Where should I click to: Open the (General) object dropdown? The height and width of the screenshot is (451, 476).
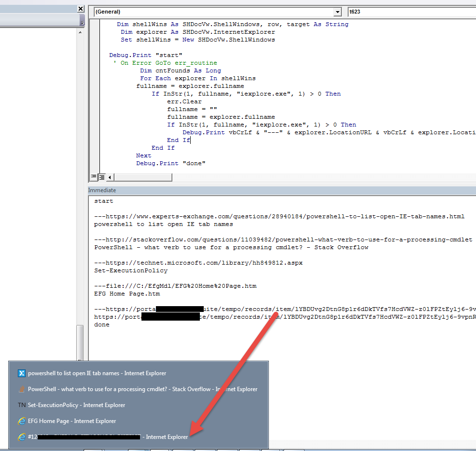pos(338,12)
